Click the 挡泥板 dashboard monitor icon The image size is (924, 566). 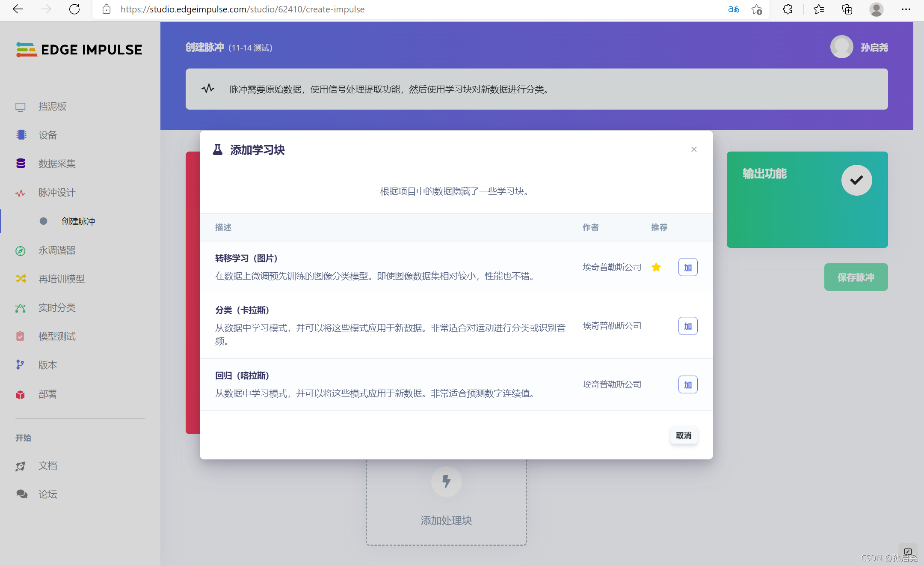(x=21, y=107)
